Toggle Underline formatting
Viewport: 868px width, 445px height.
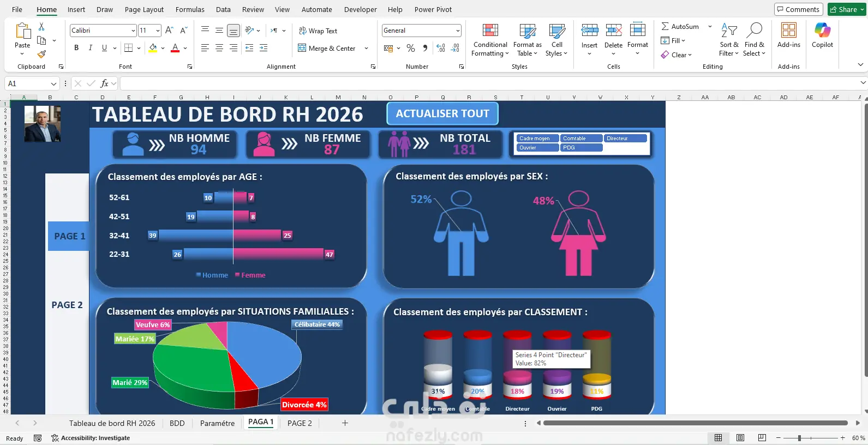point(104,48)
